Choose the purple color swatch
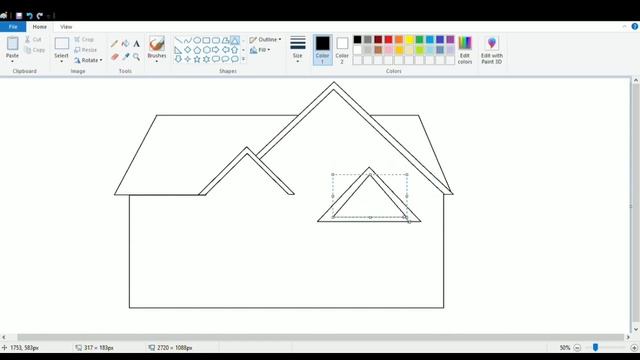Screen dimensions: 640x360 coord(450,40)
